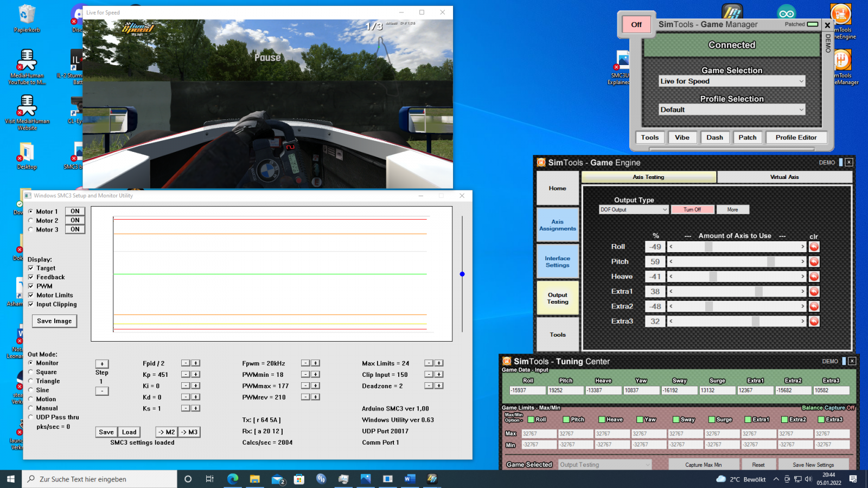The width and height of the screenshot is (868, 488).
Task: Switch to the Virtual Axis tab
Action: pyautogui.click(x=784, y=177)
